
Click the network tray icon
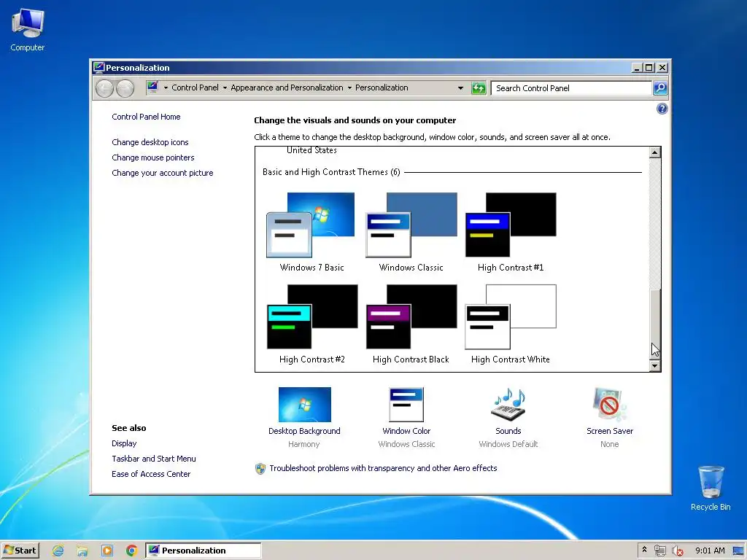point(659,551)
